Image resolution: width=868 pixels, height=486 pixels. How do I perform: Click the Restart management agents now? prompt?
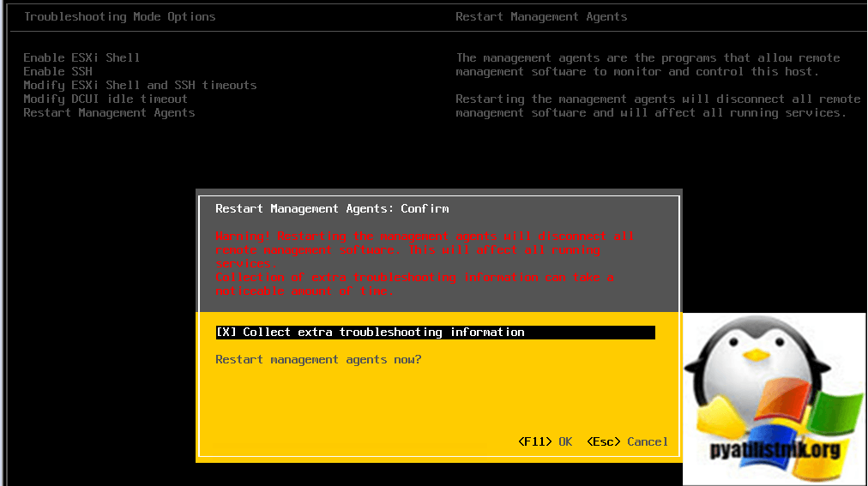(318, 359)
